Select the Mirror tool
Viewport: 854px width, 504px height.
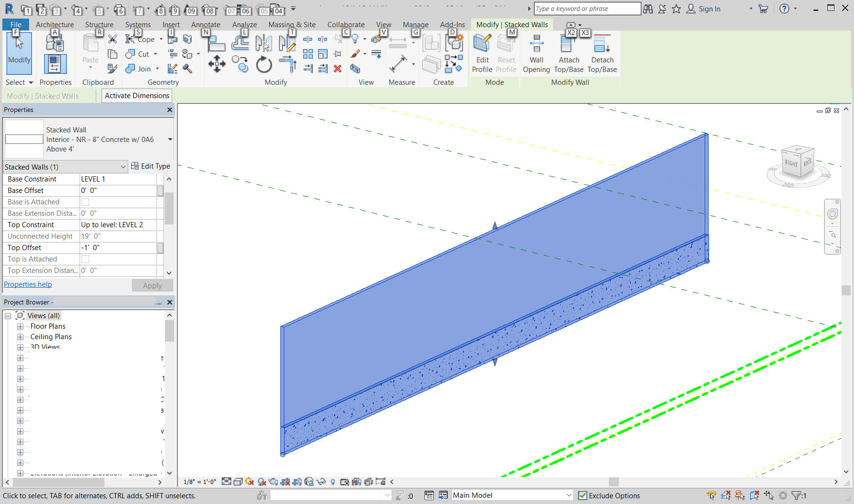[x=264, y=43]
